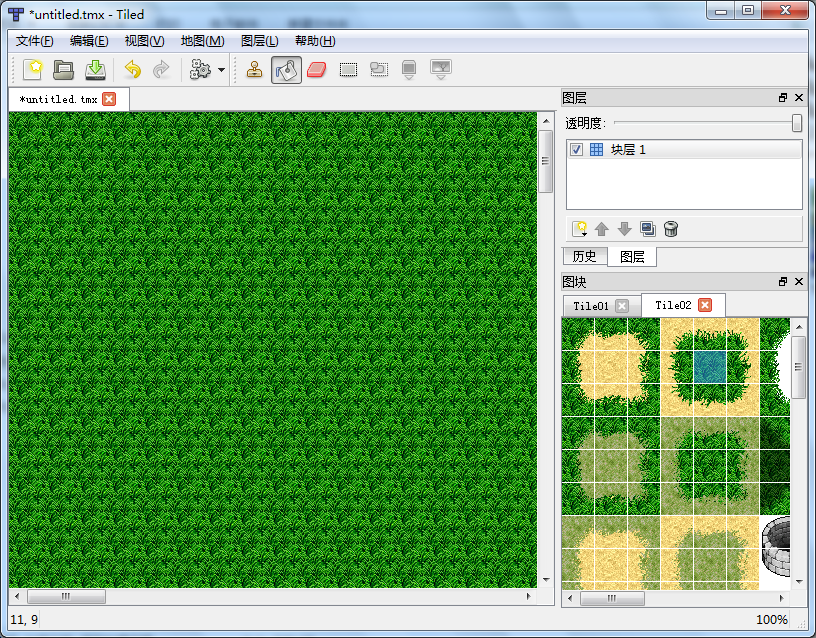Click the 透明度 opacity slider handle
Viewport: 816px width, 638px height.
[797, 123]
